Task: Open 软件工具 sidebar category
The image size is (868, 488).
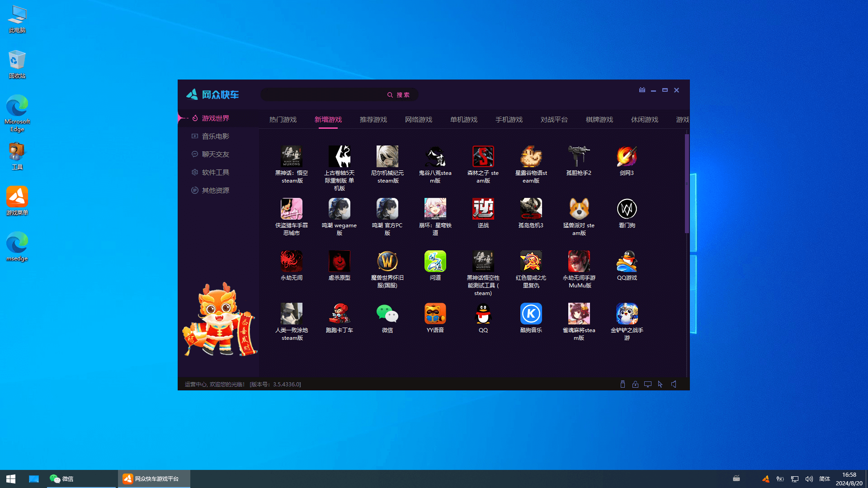Action: (x=218, y=172)
